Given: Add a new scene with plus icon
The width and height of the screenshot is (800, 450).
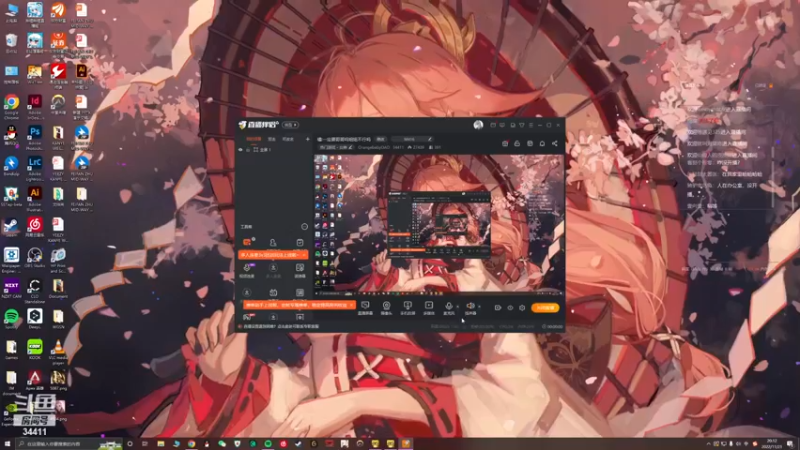Looking at the screenshot, I should (x=307, y=139).
